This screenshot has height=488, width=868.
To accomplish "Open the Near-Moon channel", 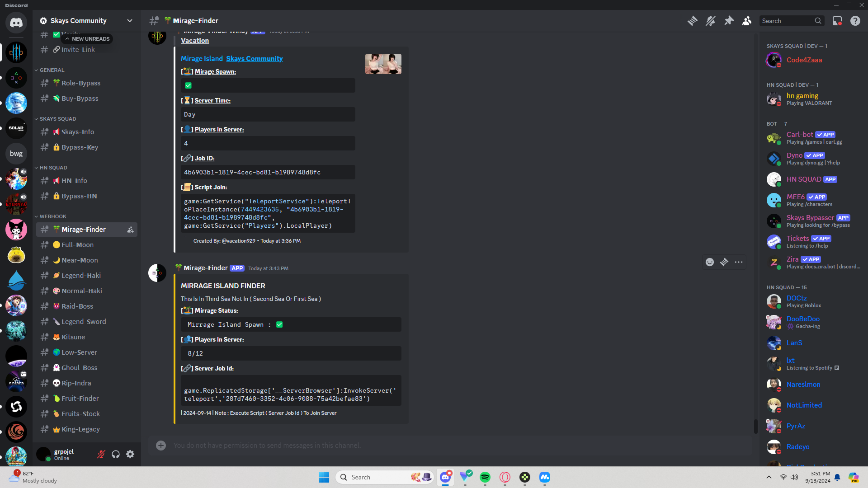I will [87, 260].
